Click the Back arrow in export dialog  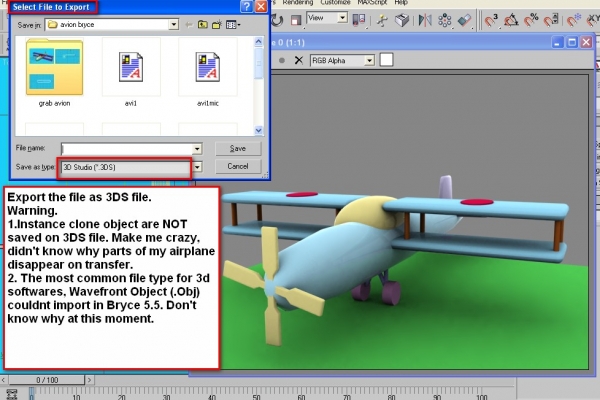189,25
